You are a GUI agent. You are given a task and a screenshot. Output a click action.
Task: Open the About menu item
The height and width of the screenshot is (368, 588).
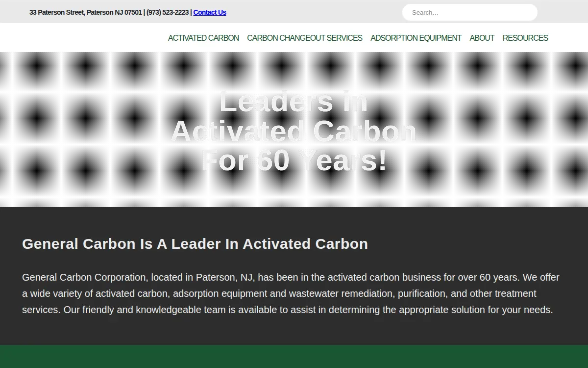point(482,38)
